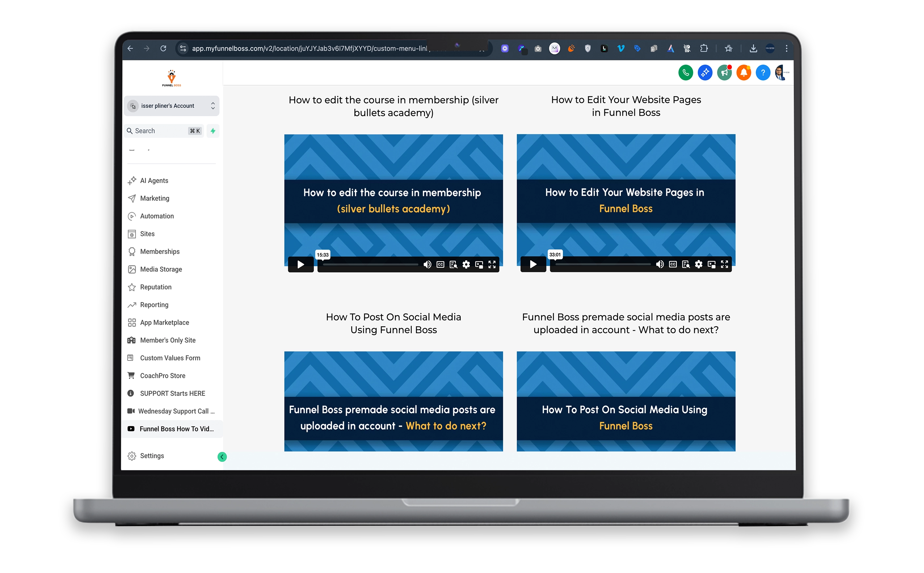
Task: Click the orange carrot extension icon
Action: coord(571,48)
